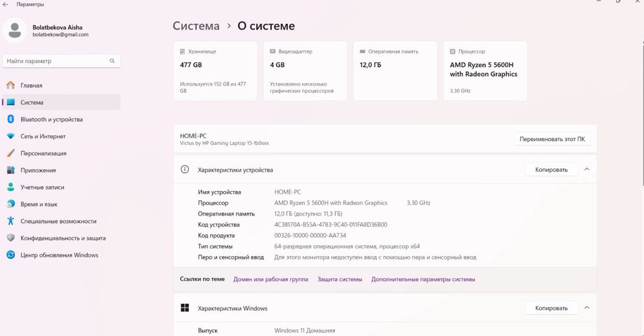Open Специальные возможности accessibility icon
The height and width of the screenshot is (336, 644).
[x=10, y=221]
